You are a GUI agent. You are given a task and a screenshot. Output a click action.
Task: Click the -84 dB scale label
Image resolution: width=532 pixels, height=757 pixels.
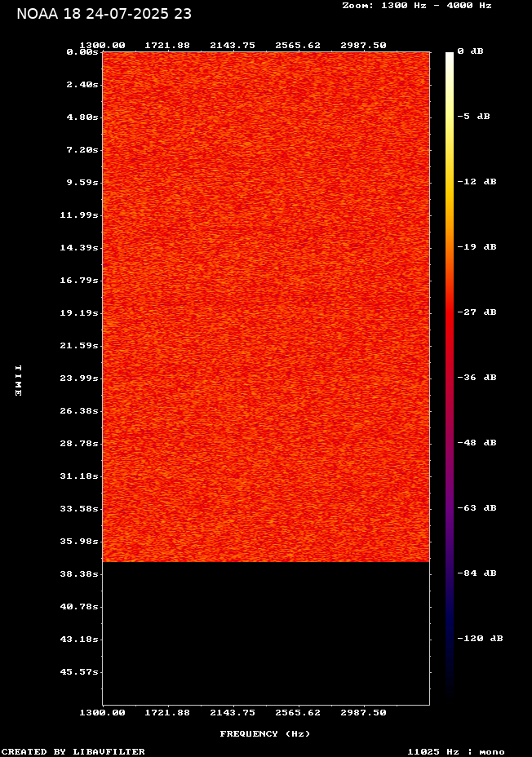(x=477, y=573)
